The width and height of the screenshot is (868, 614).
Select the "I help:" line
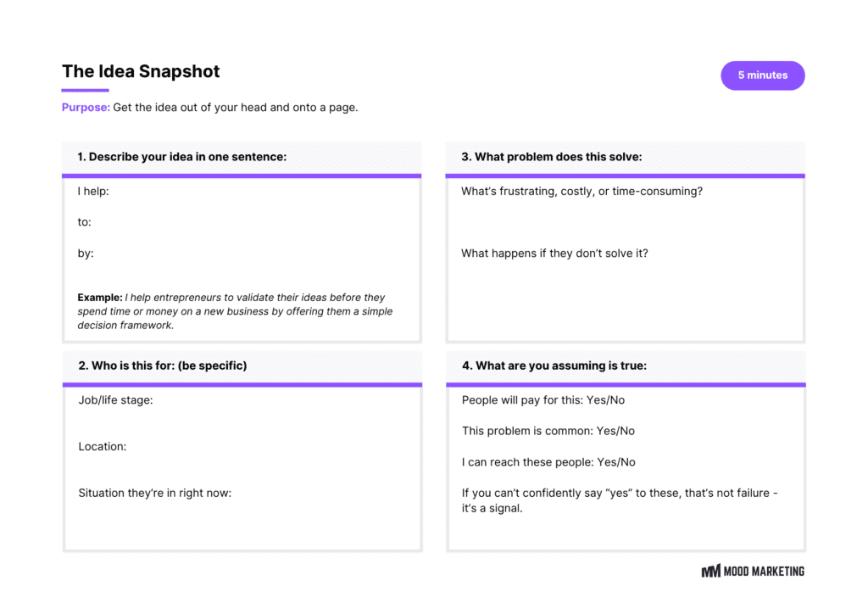tap(93, 192)
